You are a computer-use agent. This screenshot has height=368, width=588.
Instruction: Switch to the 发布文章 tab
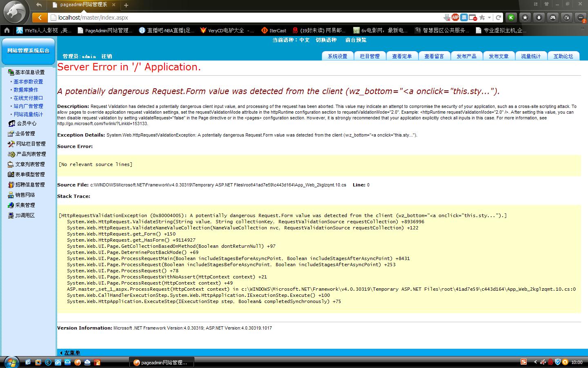pos(499,56)
